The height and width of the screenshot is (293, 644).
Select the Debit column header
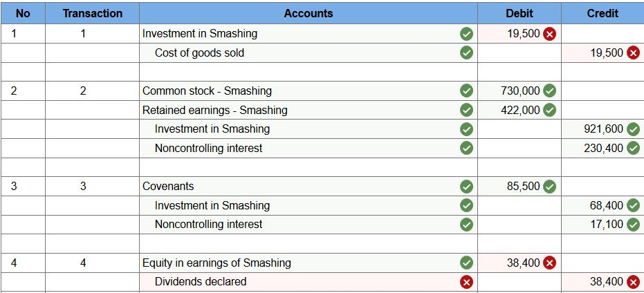click(519, 13)
